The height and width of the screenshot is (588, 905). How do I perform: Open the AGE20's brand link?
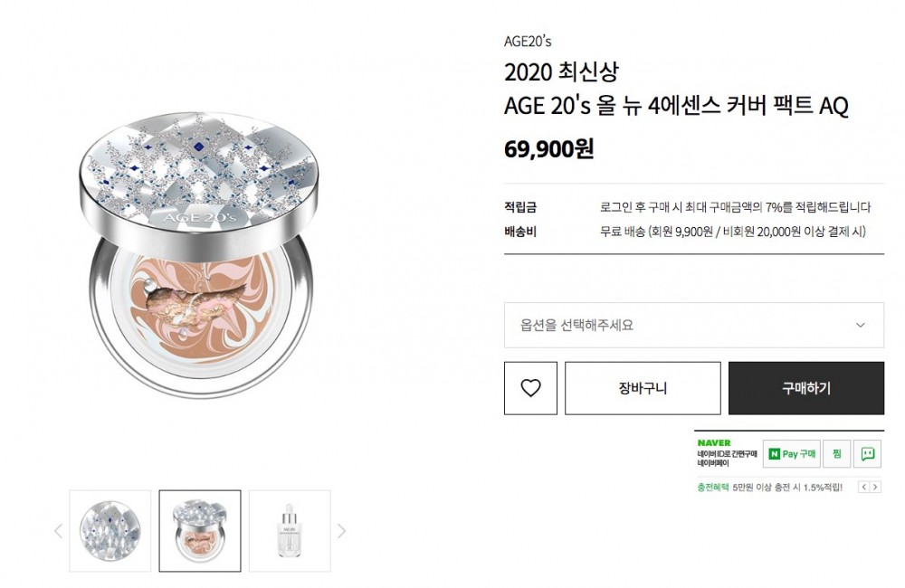[528, 41]
